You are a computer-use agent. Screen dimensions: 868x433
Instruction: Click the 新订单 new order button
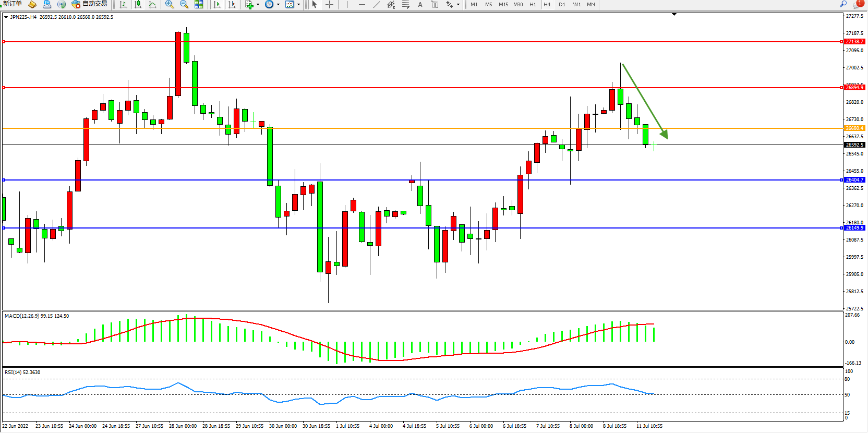(13, 4)
